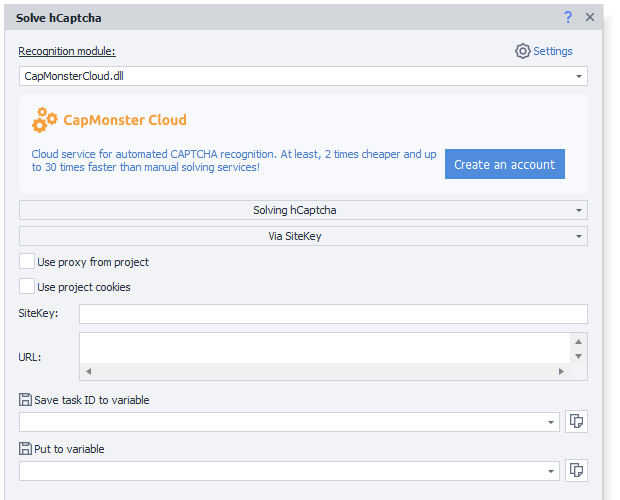This screenshot has width=620, height=500.
Task: Open the Put to variable dropdown
Action: point(551,470)
